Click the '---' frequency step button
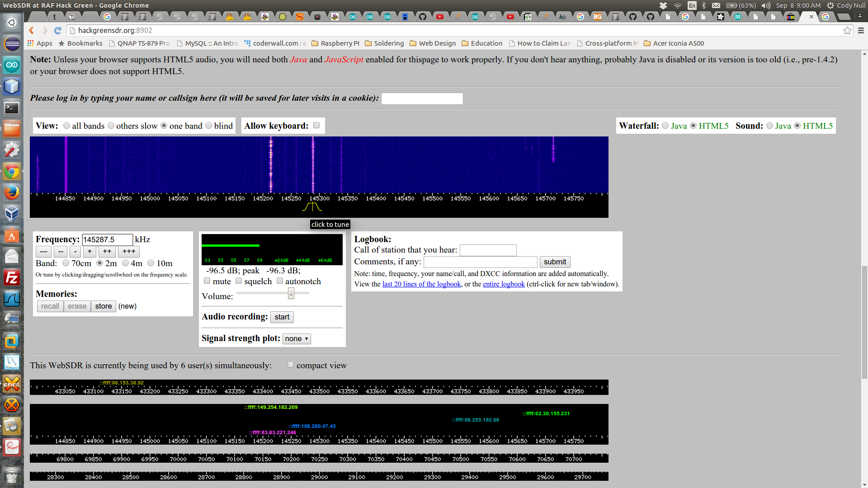Screen dimensions: 868x488 (x=43, y=252)
